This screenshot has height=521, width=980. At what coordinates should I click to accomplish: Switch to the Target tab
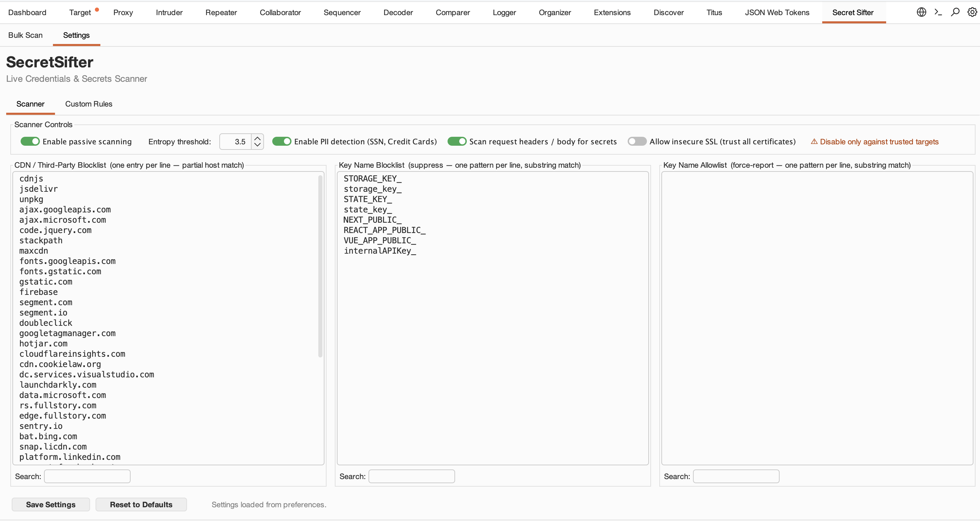coord(80,12)
